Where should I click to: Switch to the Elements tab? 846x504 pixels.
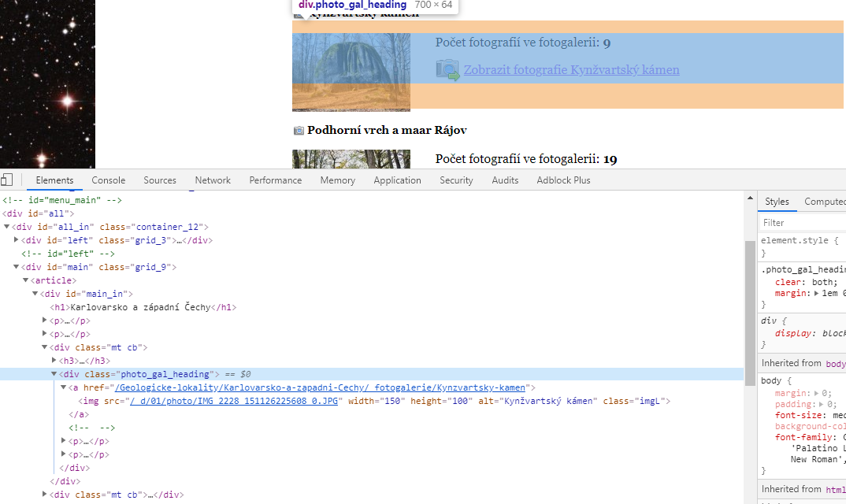54,180
